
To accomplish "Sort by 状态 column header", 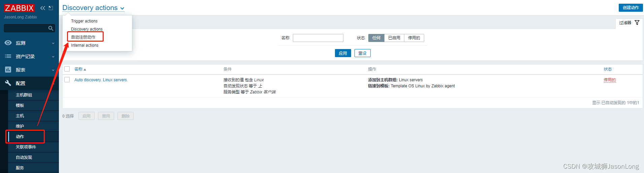I will click(608, 69).
